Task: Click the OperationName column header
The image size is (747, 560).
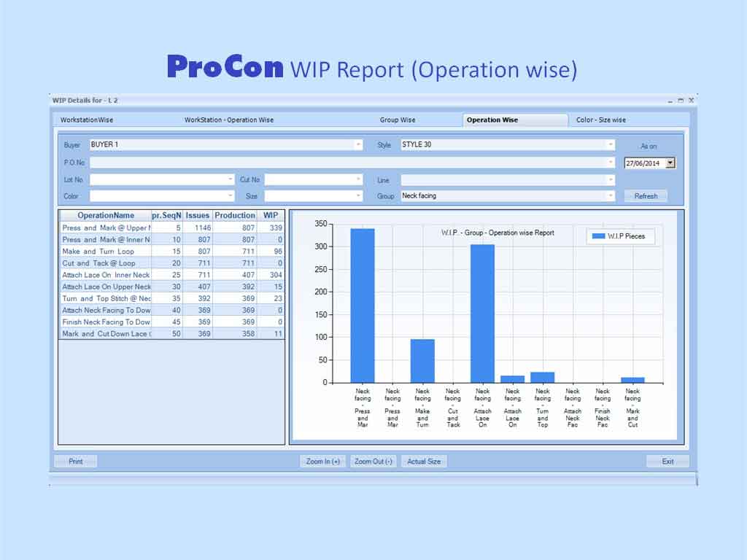Action: 105,216
